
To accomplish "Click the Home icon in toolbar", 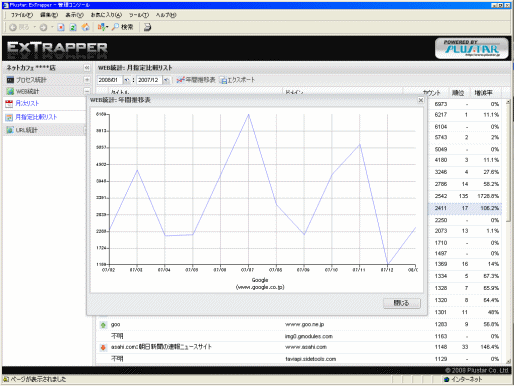I will [86, 27].
